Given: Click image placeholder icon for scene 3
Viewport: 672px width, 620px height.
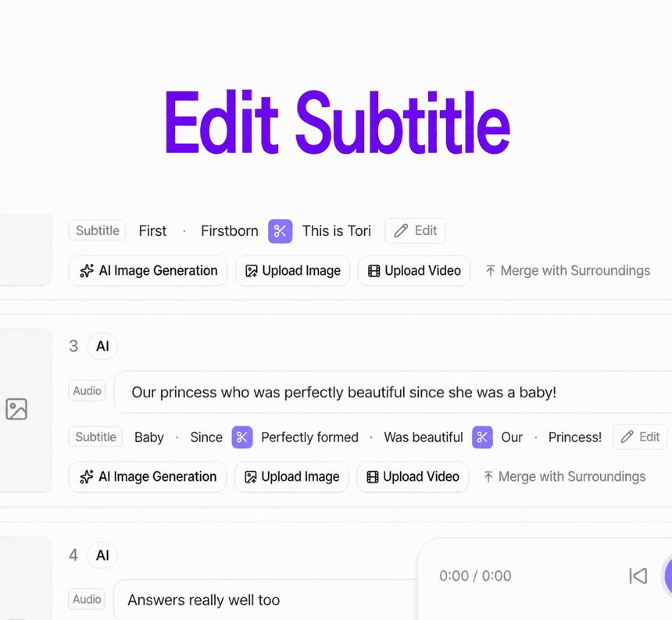Looking at the screenshot, I should click(16, 409).
